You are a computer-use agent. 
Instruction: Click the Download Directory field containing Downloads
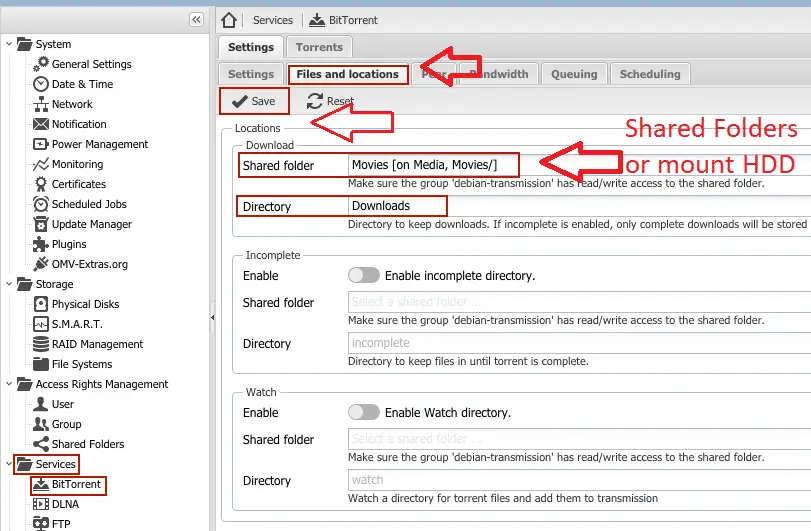point(579,206)
